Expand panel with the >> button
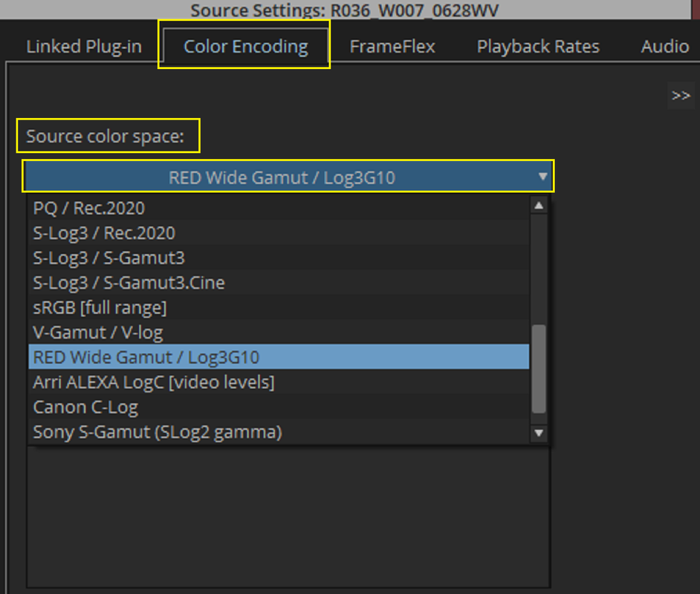This screenshot has width=700, height=594. pyautogui.click(x=681, y=96)
